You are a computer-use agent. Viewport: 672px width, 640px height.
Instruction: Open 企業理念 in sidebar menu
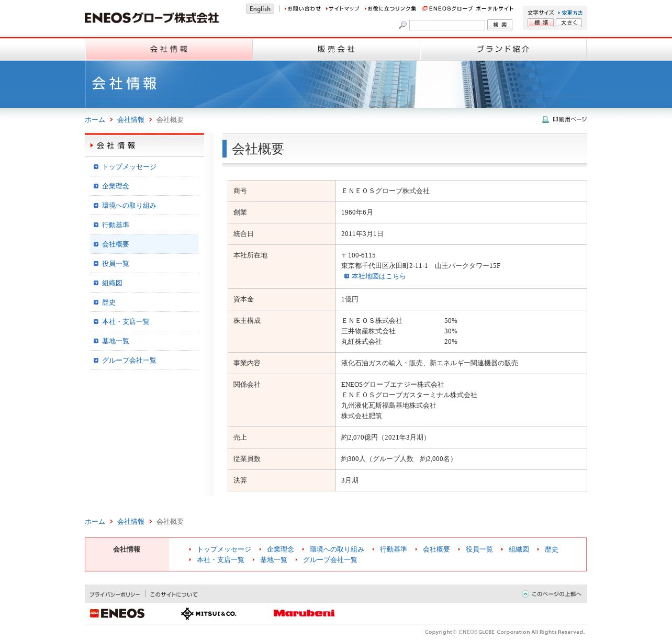click(x=116, y=186)
